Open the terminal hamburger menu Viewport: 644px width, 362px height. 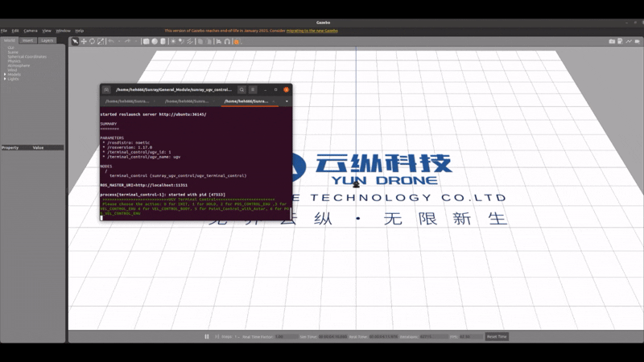tap(253, 89)
